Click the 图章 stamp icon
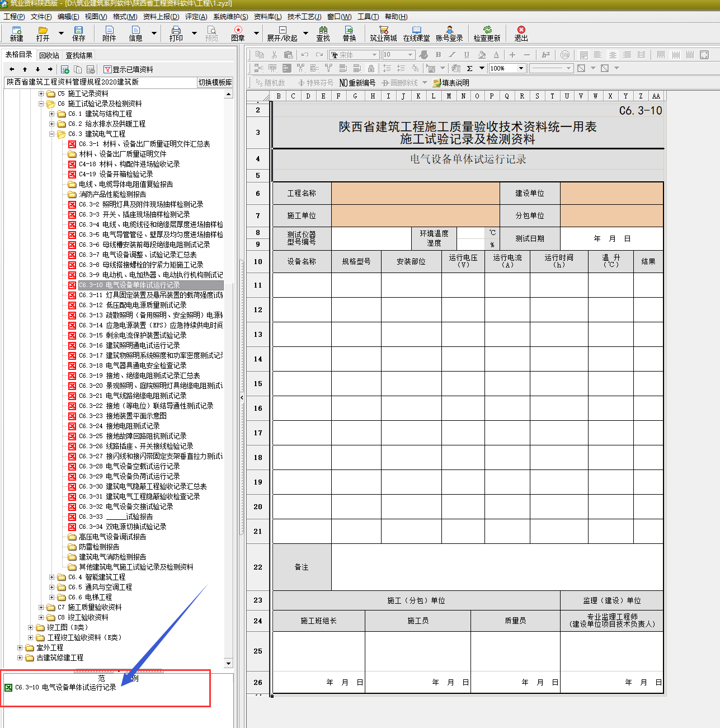The height and width of the screenshot is (728, 720). (238, 33)
